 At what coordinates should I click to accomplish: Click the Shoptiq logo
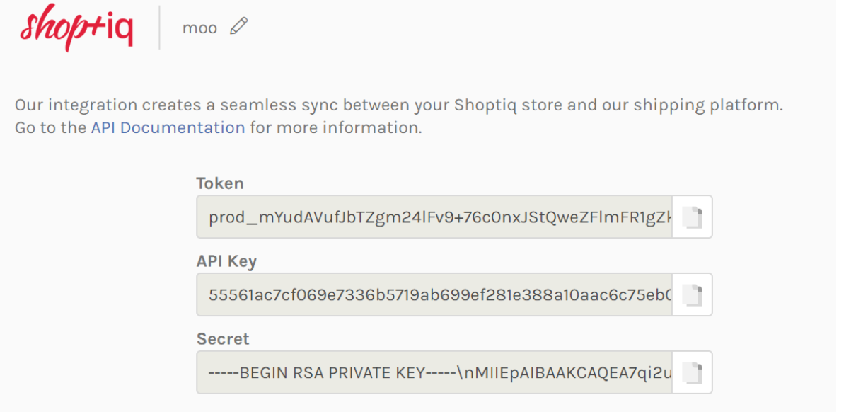[x=76, y=28]
